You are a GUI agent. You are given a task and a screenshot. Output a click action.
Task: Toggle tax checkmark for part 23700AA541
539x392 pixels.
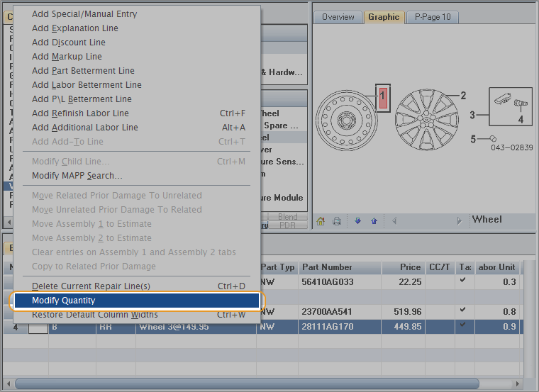pos(463,310)
